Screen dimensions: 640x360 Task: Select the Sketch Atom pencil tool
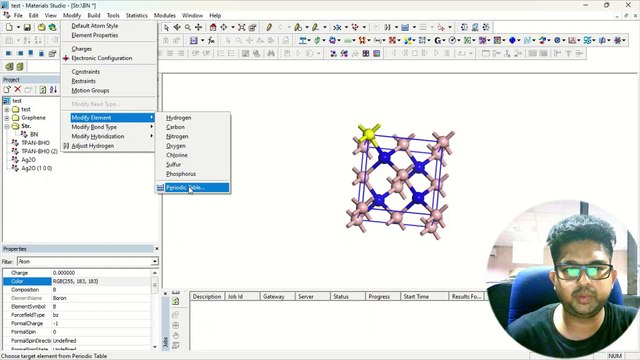[269, 27]
